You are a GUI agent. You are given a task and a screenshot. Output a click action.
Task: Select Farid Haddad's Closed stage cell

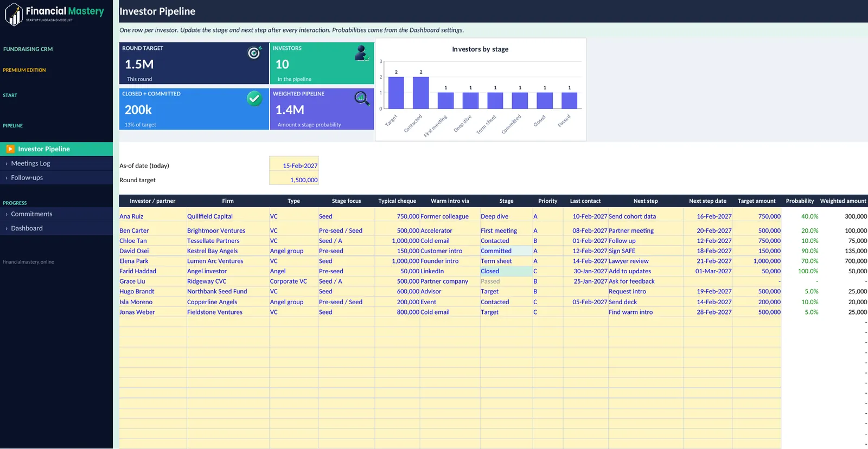506,271
